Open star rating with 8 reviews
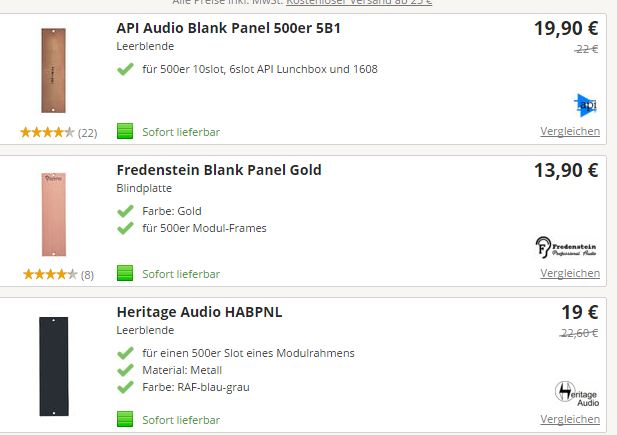The height and width of the screenshot is (435, 617). [59, 274]
